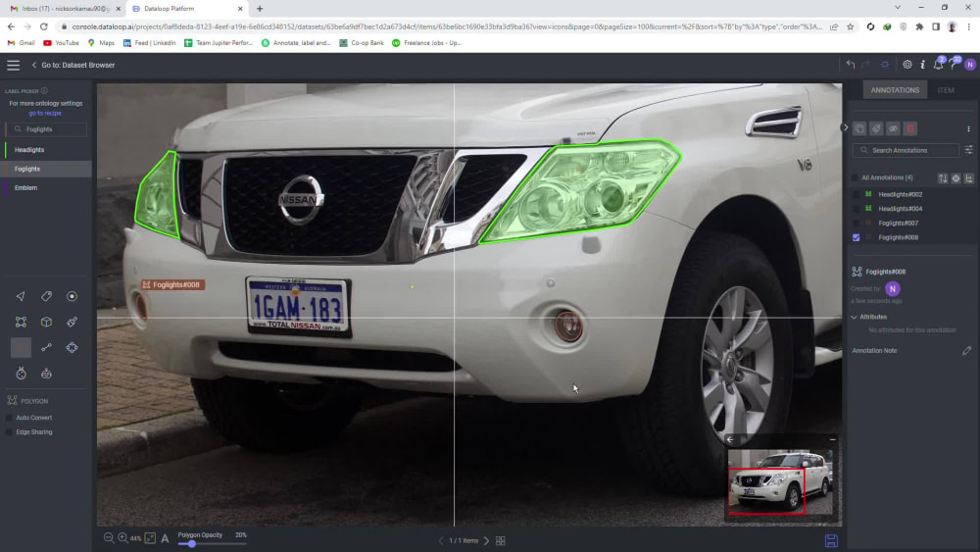Open the help question mark menu
Viewport: 980px width, 552px height.
coord(954,64)
